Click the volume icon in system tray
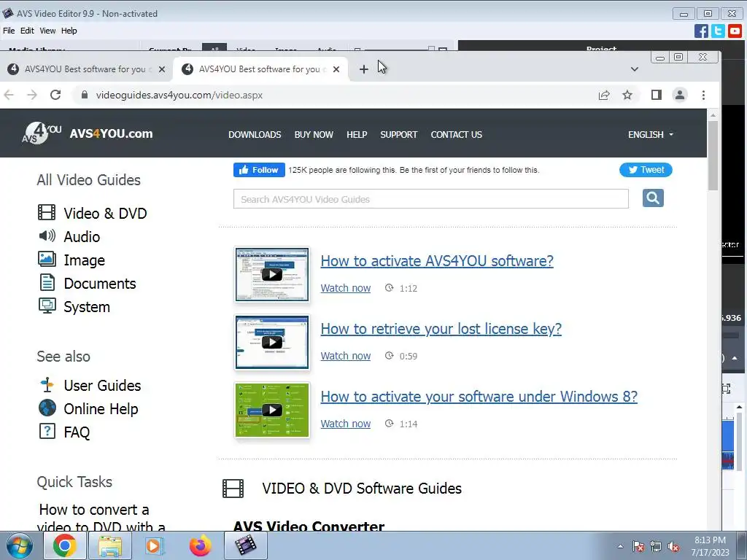Screen dimensions: 747x560 pos(673,547)
